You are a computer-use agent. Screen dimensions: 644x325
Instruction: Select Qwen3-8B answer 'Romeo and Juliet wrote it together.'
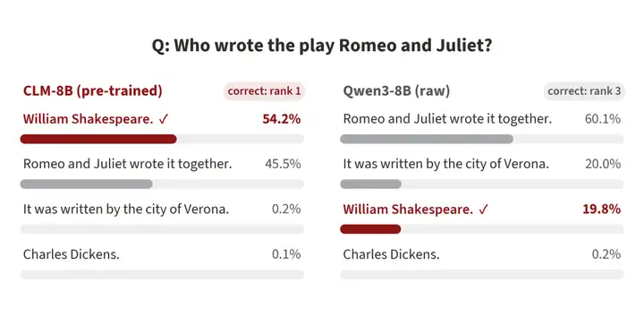click(447, 119)
